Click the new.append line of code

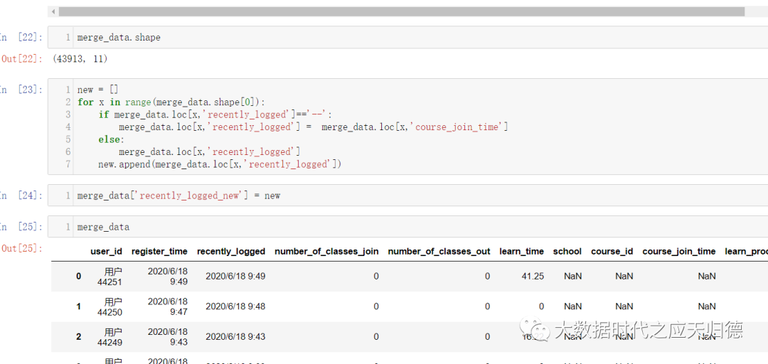[x=219, y=165]
